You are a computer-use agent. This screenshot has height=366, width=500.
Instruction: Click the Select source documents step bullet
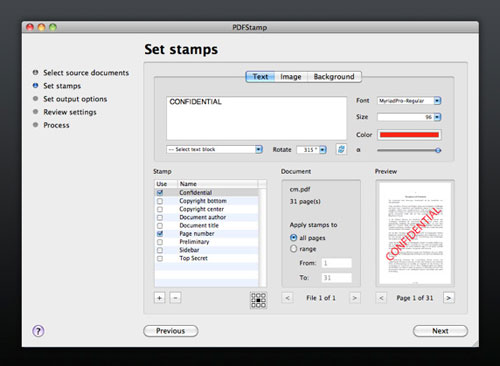[x=35, y=72]
